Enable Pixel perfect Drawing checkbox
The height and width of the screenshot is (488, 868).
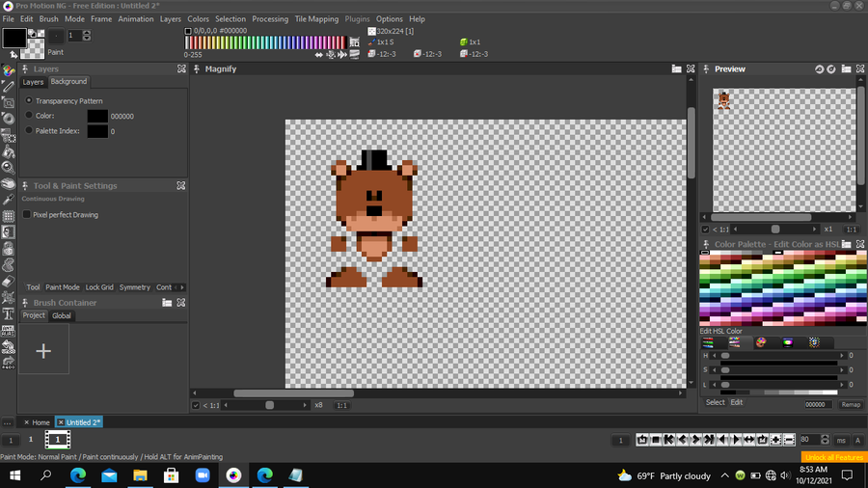[x=27, y=214]
